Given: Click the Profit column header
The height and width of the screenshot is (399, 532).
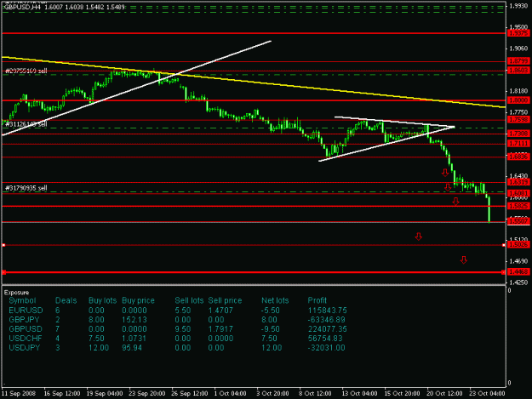Looking at the screenshot, I should (317, 300).
